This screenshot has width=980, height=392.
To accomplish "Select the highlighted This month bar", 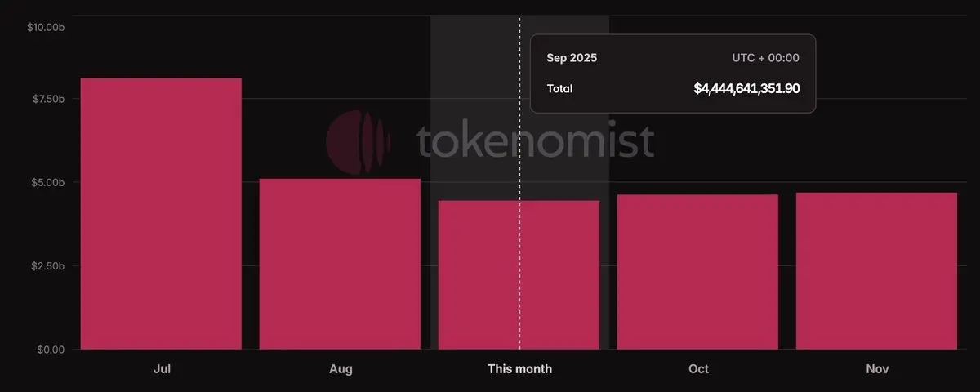I will (x=519, y=275).
